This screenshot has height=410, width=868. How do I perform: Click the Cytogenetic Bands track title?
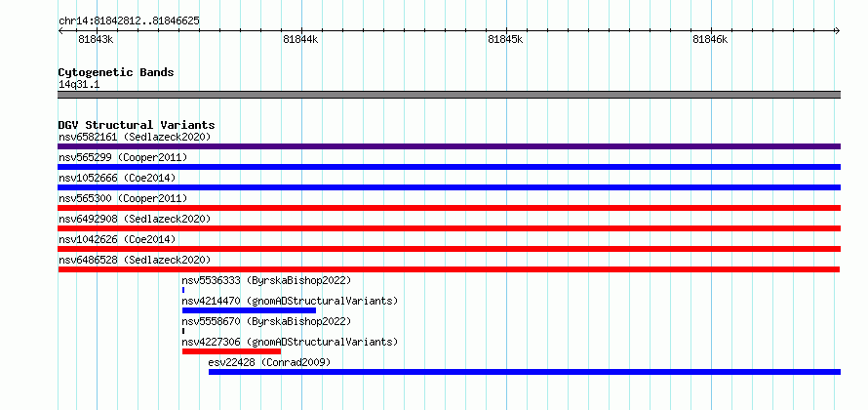tap(116, 72)
